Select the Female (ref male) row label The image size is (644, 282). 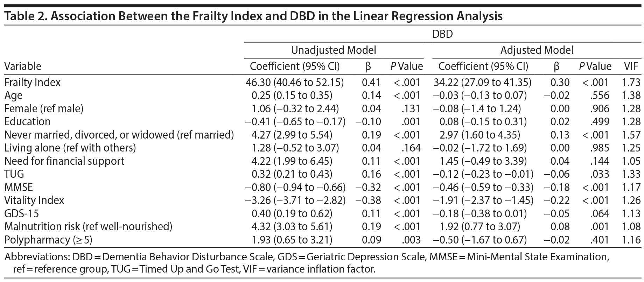point(44,108)
